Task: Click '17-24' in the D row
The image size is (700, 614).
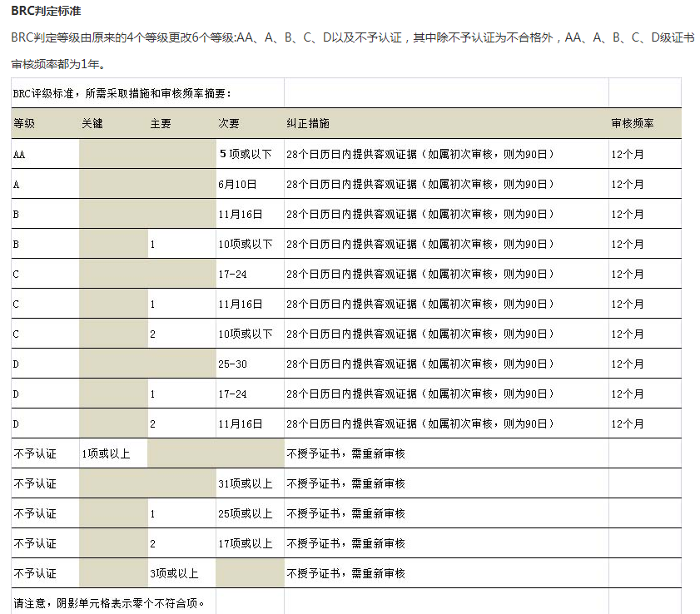Action: pos(232,394)
